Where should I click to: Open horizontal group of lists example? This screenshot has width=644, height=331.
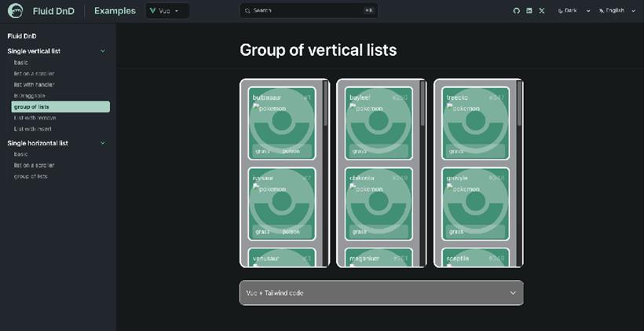click(x=31, y=176)
